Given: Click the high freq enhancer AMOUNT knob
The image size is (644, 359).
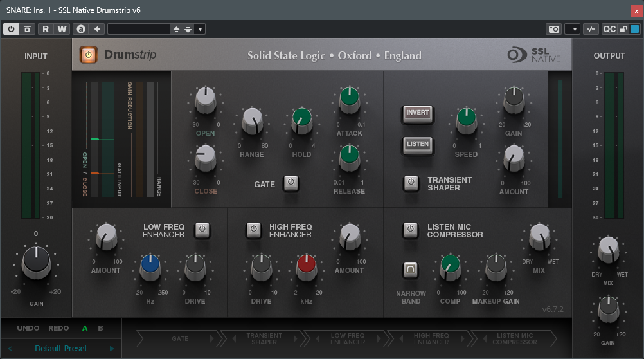Looking at the screenshot, I should (x=350, y=236).
